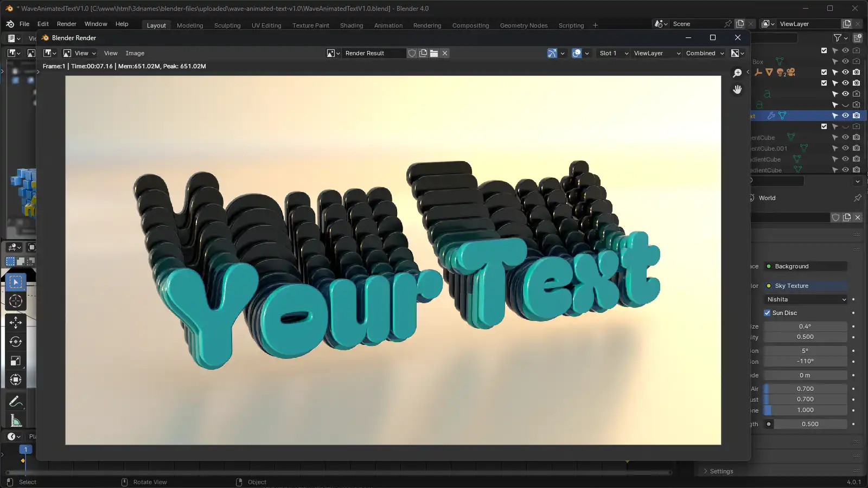Click the Blender logo in menu bar
This screenshot has height=488, width=868.
[x=10, y=24]
